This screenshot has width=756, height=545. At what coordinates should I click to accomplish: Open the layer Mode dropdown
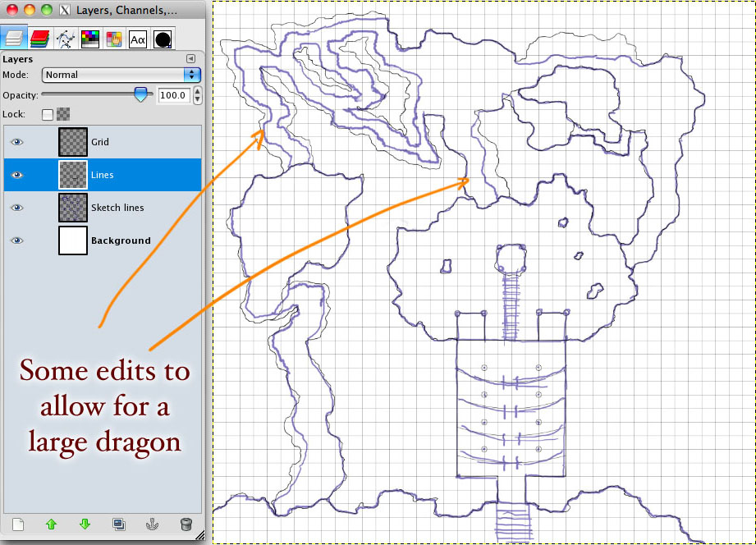pos(121,75)
